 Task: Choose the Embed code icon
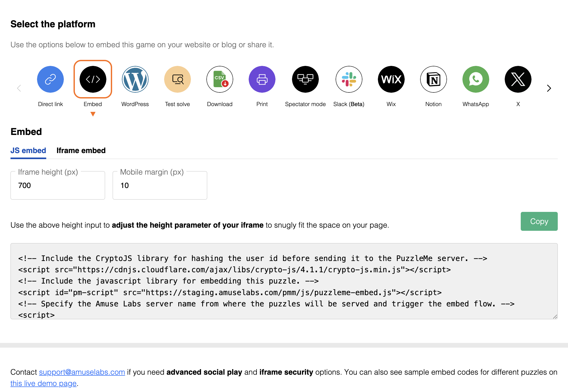[93, 79]
